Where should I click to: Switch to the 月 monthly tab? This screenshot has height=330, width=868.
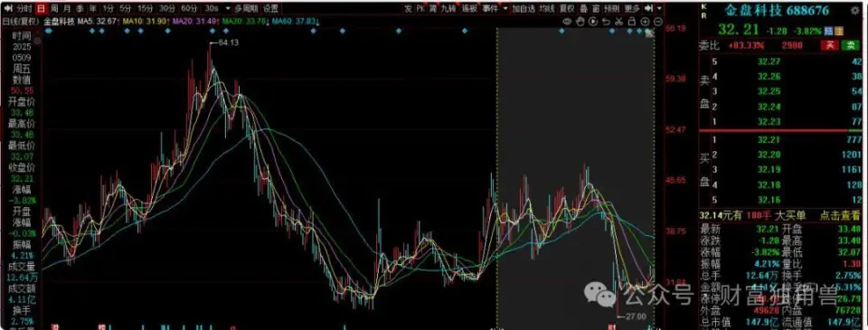click(x=67, y=8)
